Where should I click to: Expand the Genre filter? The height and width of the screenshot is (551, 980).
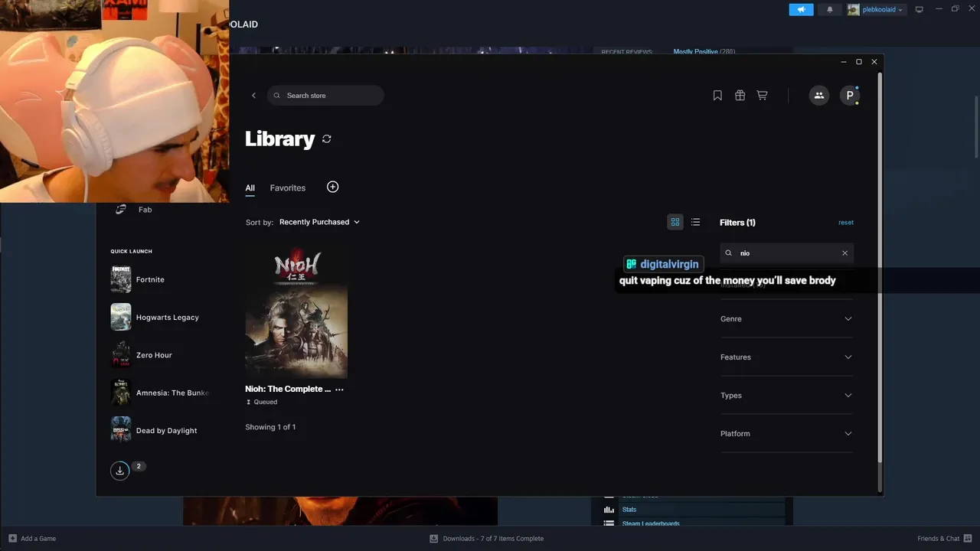click(x=786, y=319)
